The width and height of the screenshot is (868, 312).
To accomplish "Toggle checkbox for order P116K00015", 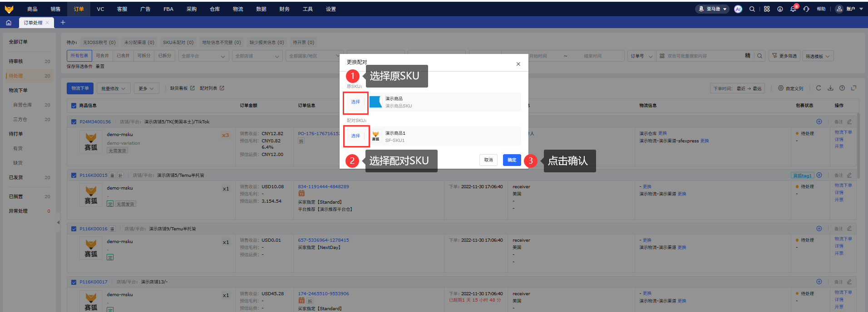I will point(74,175).
